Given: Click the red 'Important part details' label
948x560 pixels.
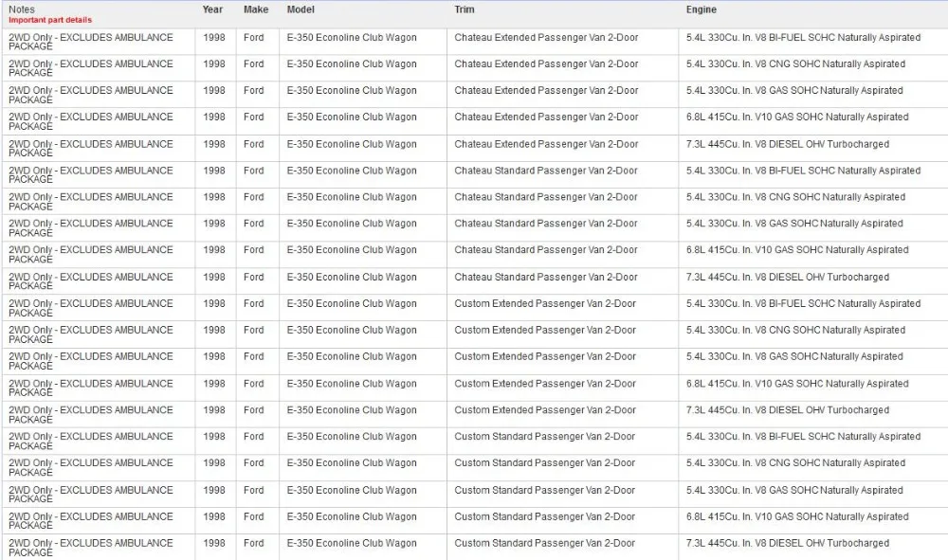Looking at the screenshot, I should (x=50, y=20).
